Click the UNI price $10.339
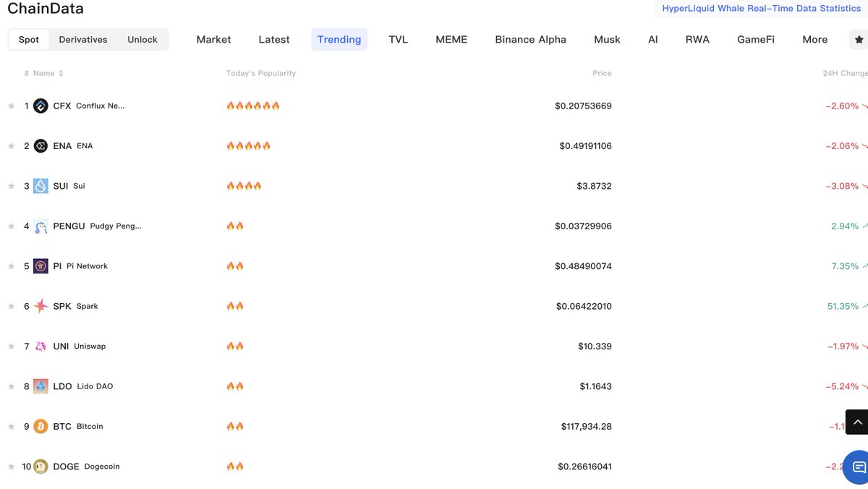This screenshot has width=868, height=489. [x=595, y=346]
